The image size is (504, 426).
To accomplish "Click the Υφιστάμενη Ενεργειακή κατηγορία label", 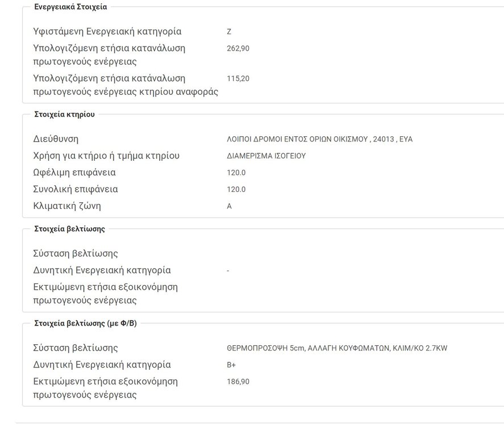I will 107,31.
